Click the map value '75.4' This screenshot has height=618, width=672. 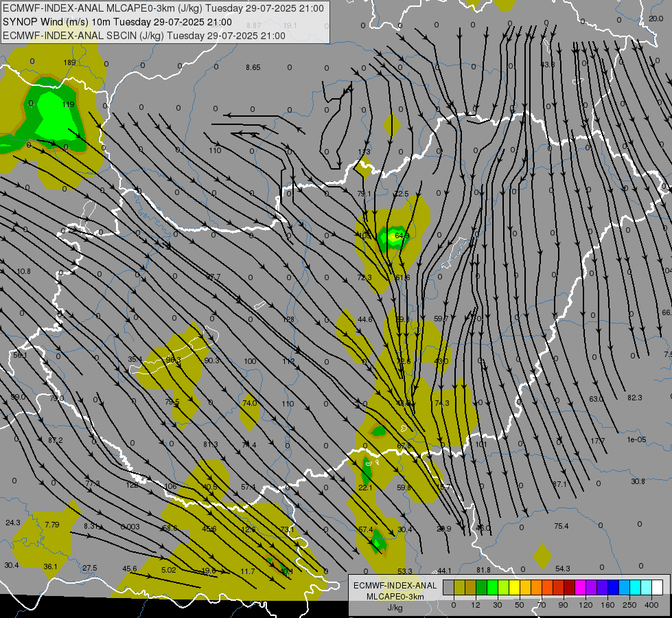(561, 526)
